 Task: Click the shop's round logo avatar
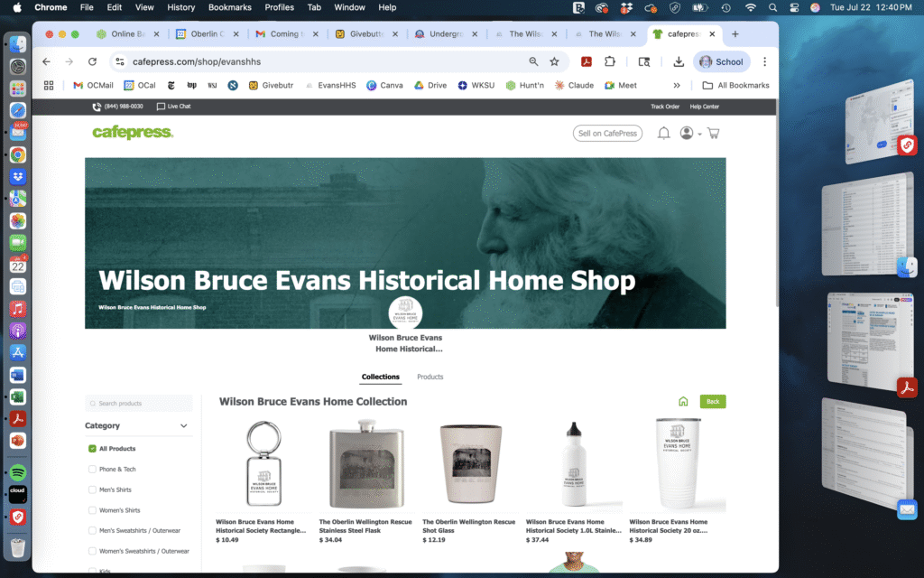[x=405, y=312]
